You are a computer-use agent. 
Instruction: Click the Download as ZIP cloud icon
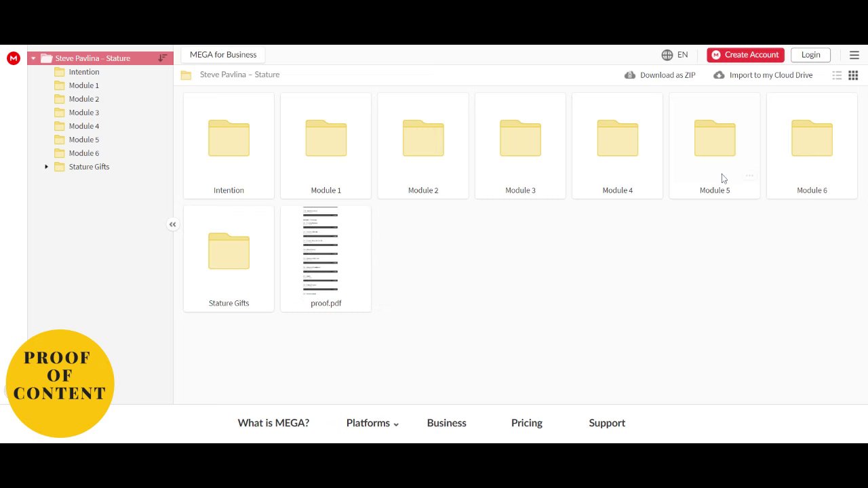click(630, 75)
